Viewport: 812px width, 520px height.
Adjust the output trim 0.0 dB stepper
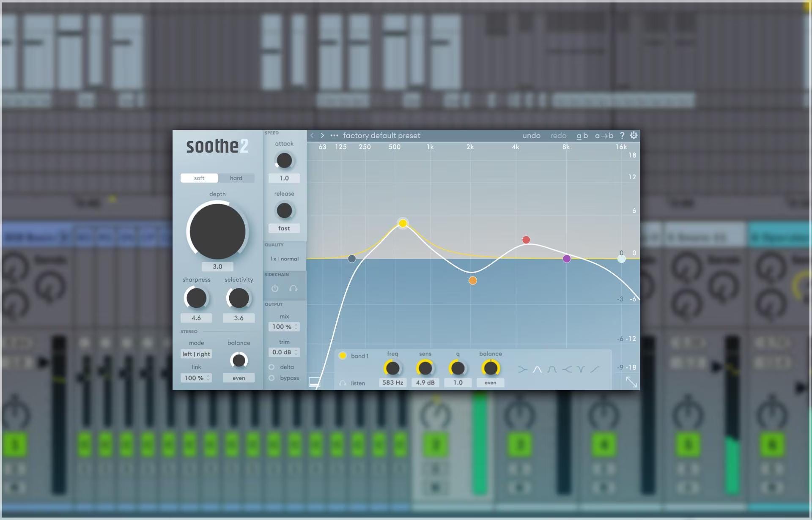tap(284, 352)
